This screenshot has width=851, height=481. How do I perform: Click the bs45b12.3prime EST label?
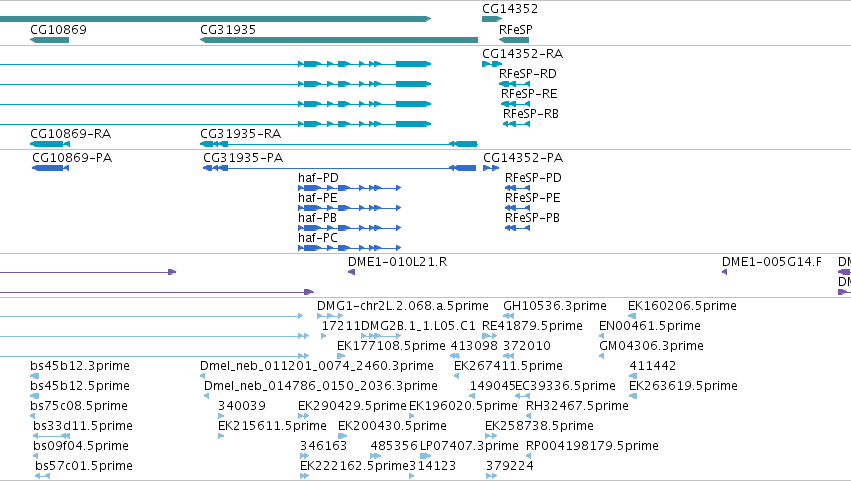[80, 366]
